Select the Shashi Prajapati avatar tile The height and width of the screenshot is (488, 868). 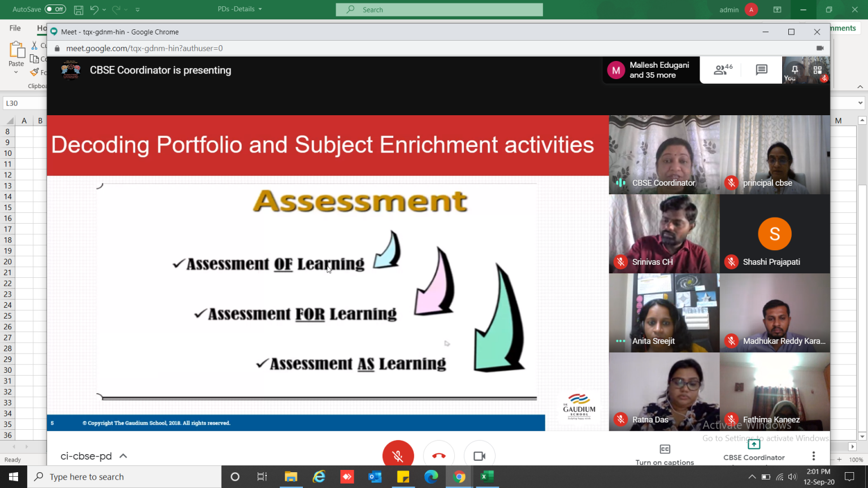(x=775, y=234)
